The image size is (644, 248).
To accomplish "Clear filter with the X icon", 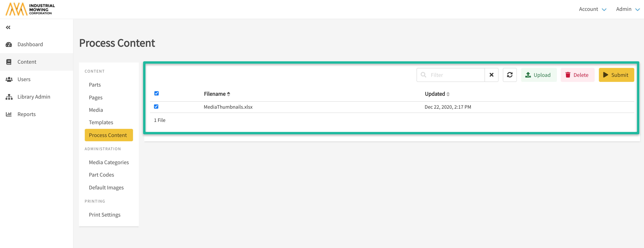I will coord(491,75).
